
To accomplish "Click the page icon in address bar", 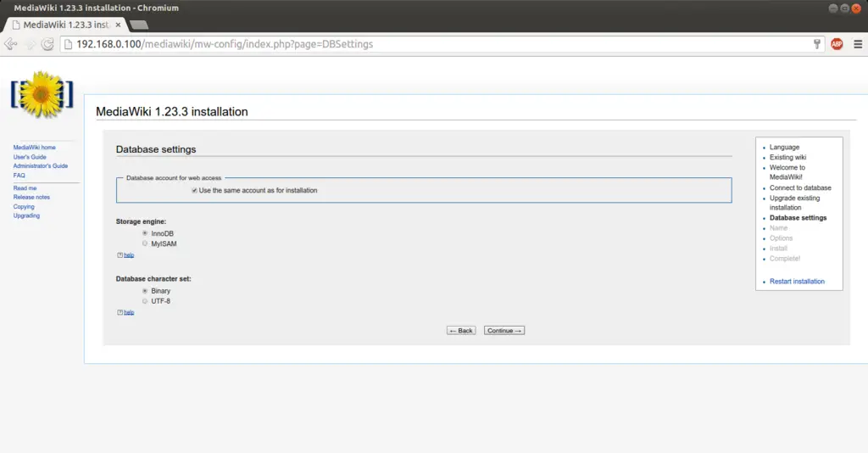I will tap(68, 44).
